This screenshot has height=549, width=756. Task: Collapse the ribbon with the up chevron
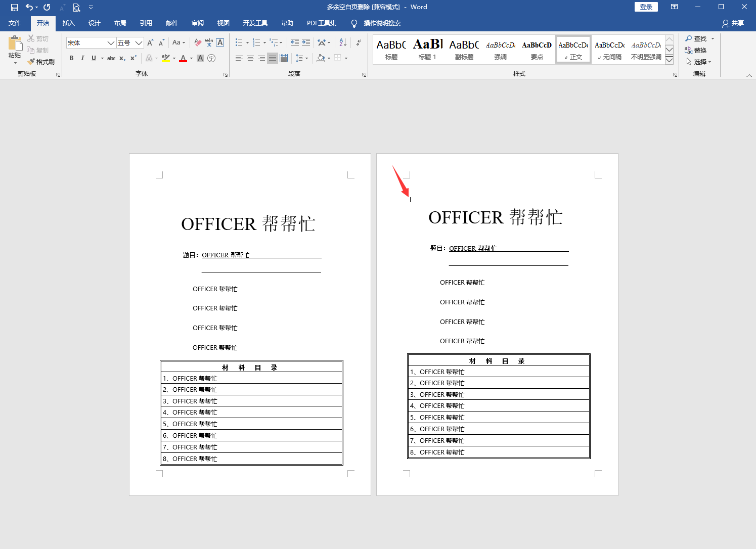749,75
